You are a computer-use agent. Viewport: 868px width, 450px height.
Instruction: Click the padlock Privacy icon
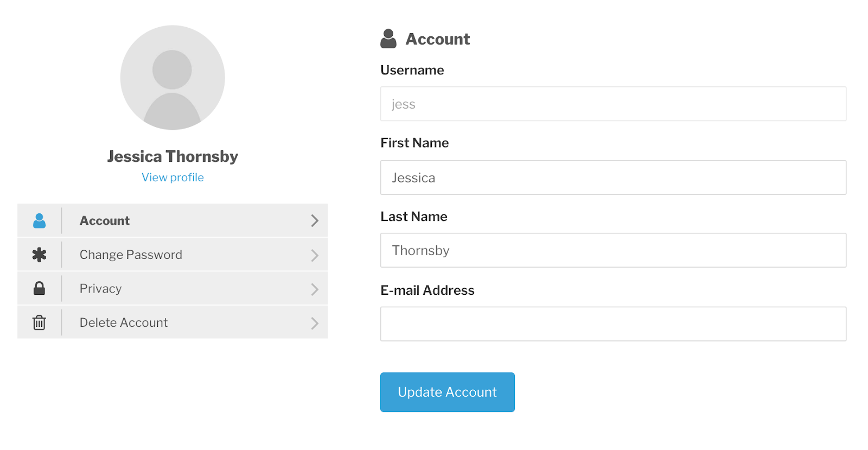[x=39, y=288]
